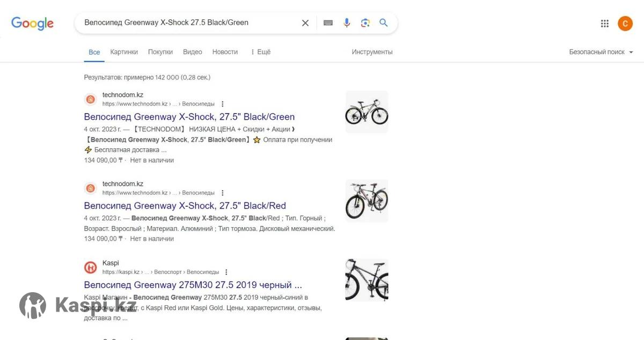Switch to the Картинки tab

124,52
